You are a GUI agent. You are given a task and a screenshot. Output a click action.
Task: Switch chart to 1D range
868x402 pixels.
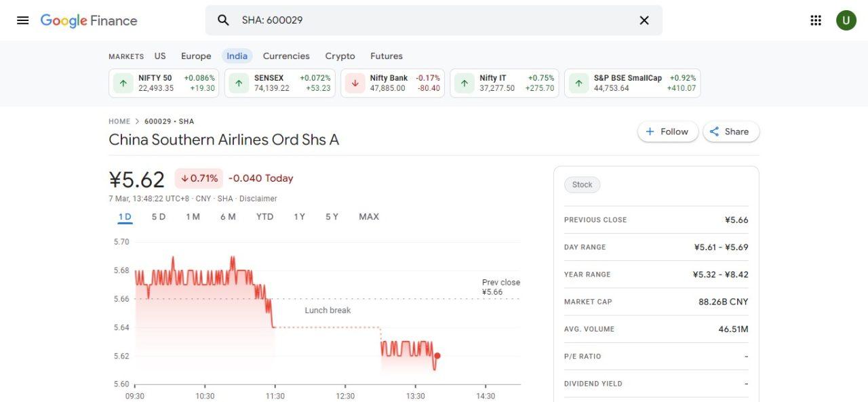coord(125,217)
